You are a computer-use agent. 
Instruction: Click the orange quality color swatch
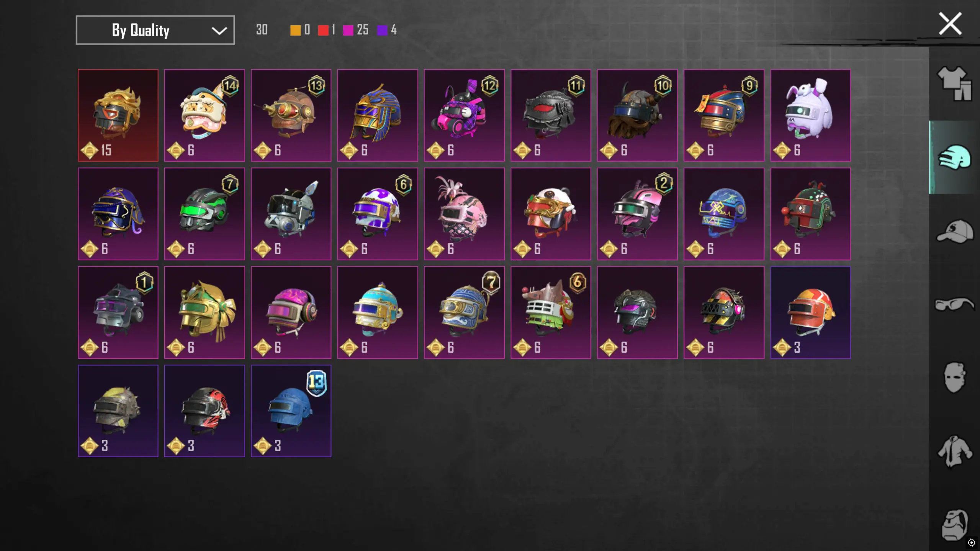coord(295,30)
